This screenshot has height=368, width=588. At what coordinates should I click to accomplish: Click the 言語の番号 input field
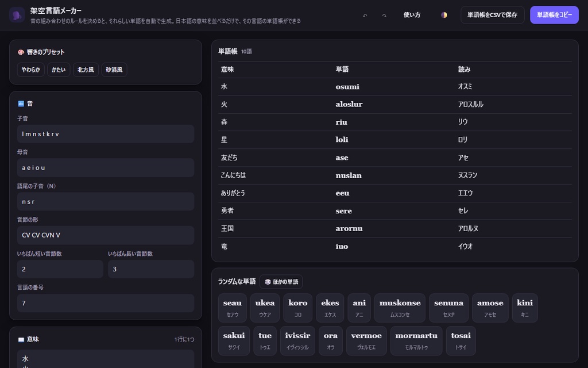point(106,303)
